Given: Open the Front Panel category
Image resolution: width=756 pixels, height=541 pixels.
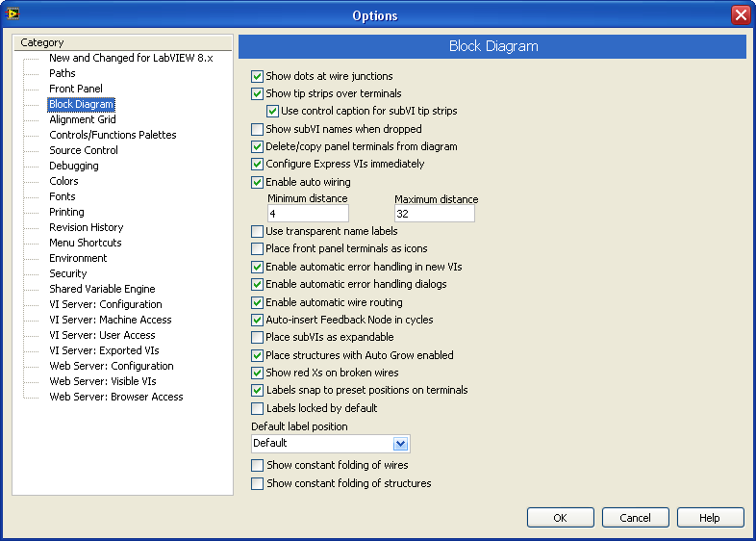Looking at the screenshot, I should [x=76, y=89].
